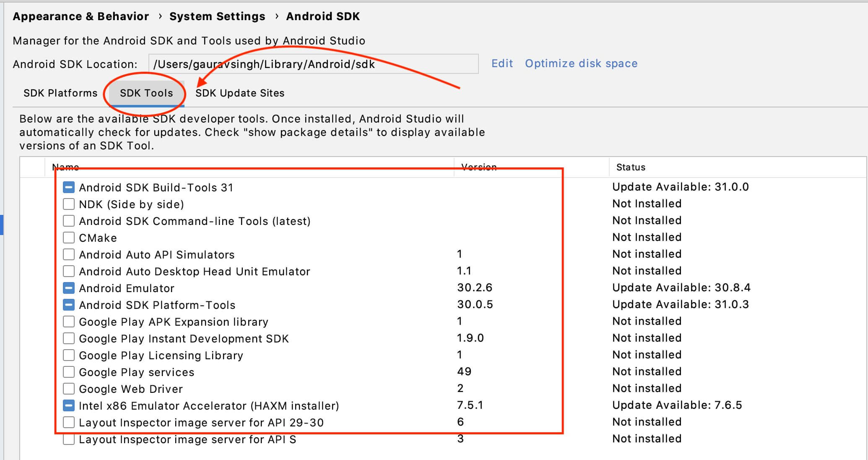
Task: Check Google Play Instant Development SDK
Action: point(68,338)
